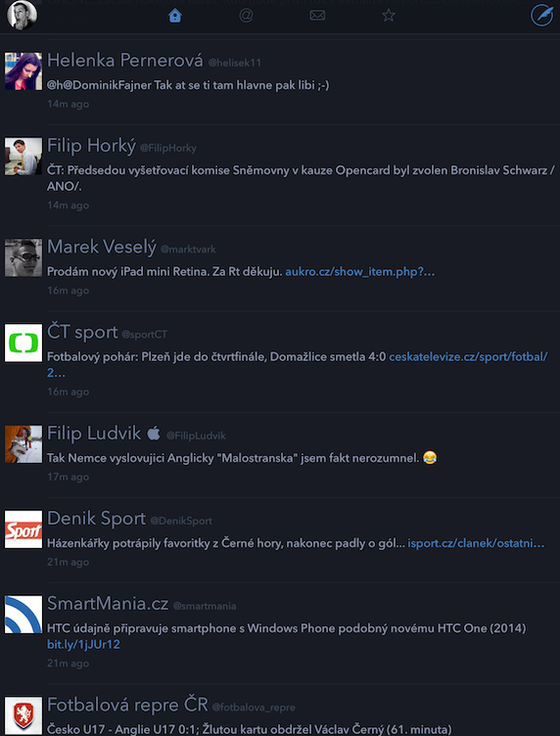Open own profile picture in top bar
This screenshot has width=560, height=736.
tap(22, 15)
